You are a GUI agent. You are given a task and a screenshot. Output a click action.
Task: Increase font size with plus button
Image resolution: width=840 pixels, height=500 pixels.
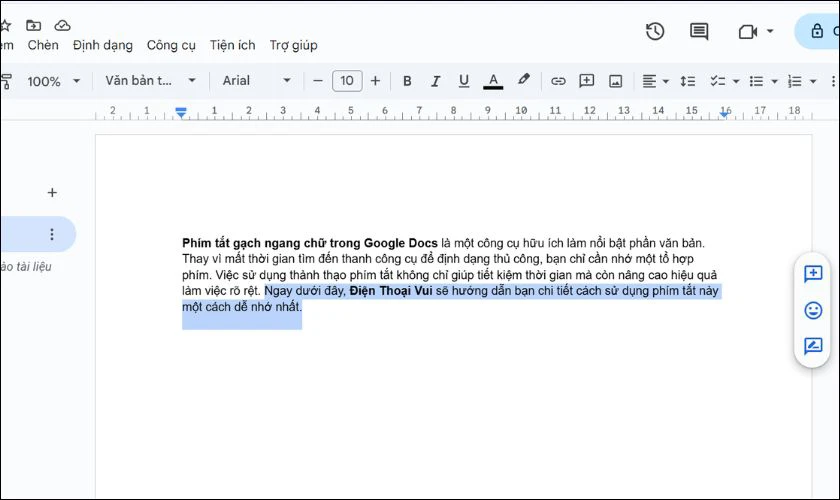click(x=376, y=81)
